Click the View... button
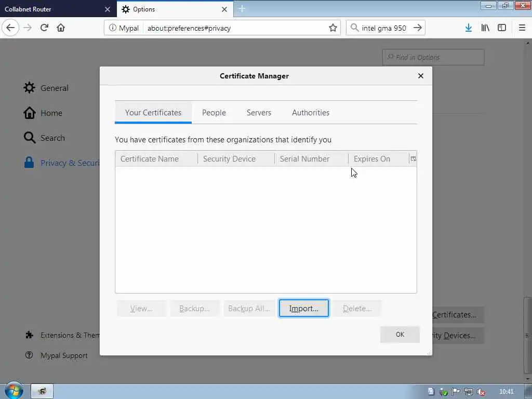 tap(141, 309)
